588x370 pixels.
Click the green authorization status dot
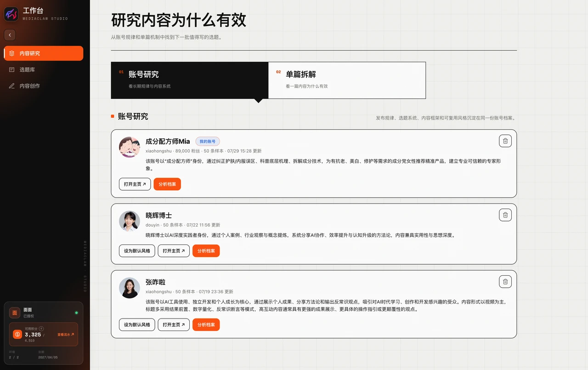76,313
